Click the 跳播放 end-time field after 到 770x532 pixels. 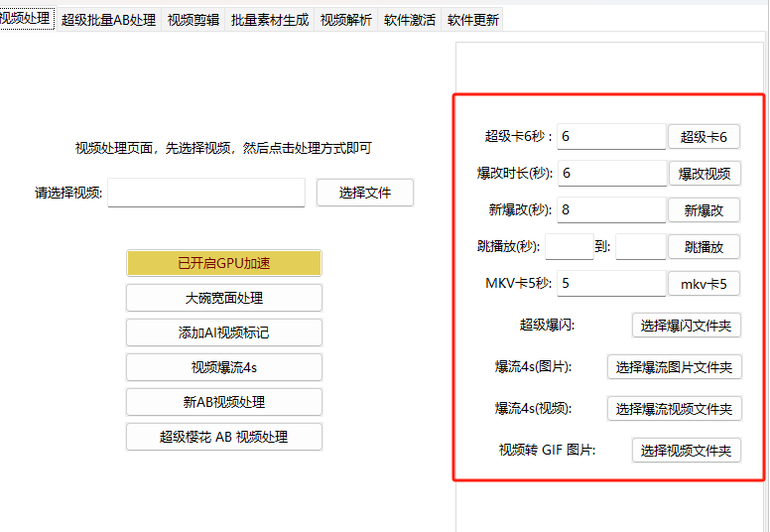[641, 246]
